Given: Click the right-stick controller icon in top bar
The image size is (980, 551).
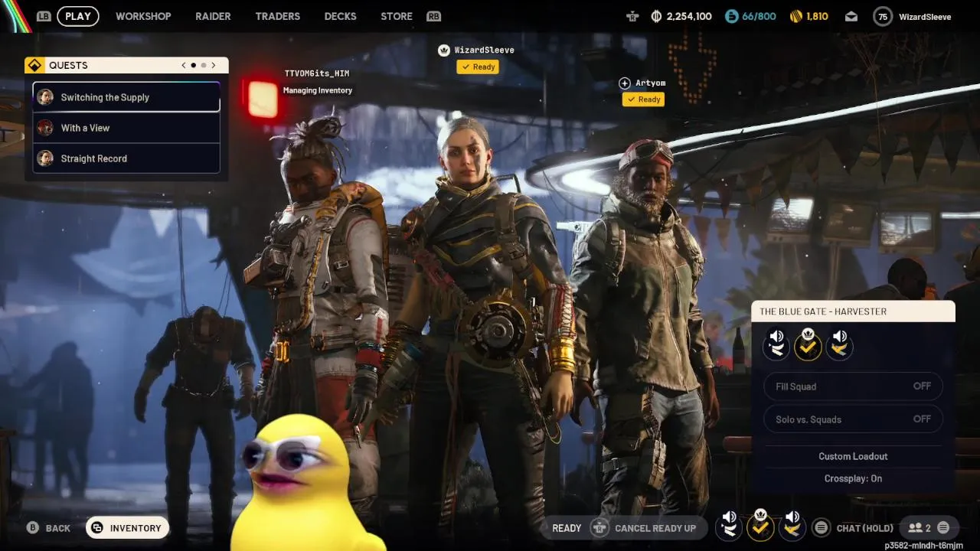Looking at the screenshot, I should click(632, 16).
